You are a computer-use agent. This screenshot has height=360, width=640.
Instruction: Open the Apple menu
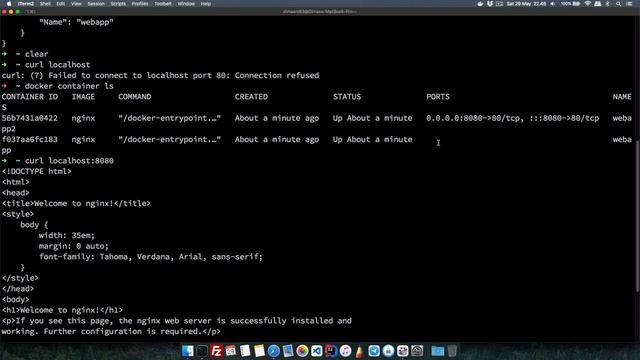pyautogui.click(x=9, y=4)
